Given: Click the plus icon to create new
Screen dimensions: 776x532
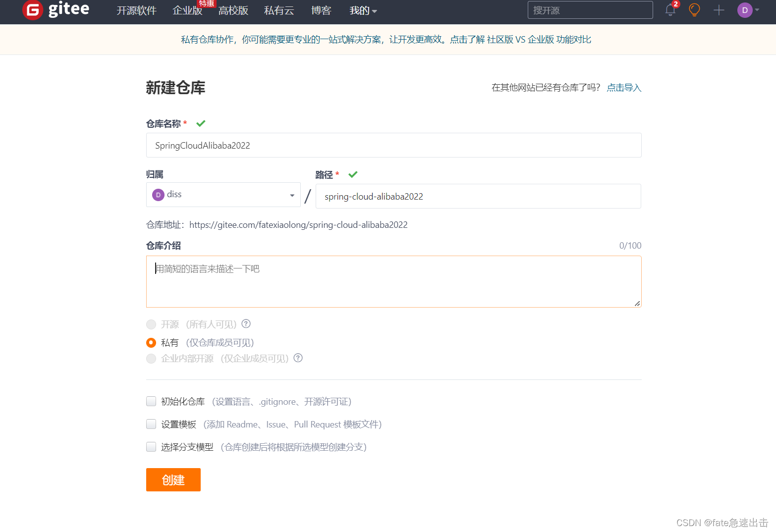Looking at the screenshot, I should pos(718,10).
